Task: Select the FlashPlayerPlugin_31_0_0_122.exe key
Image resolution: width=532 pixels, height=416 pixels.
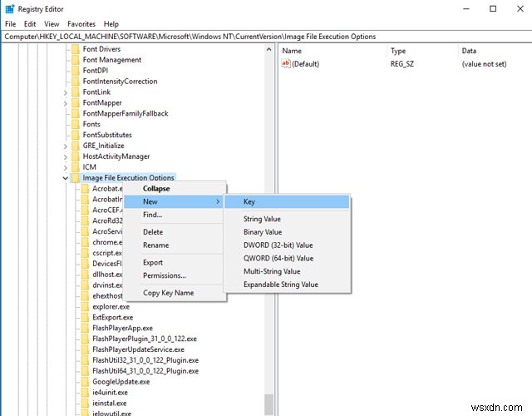Action: [x=145, y=339]
